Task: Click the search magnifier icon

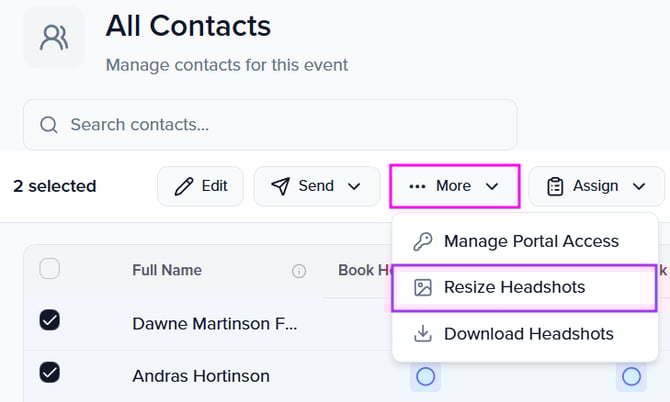Action: [x=48, y=125]
